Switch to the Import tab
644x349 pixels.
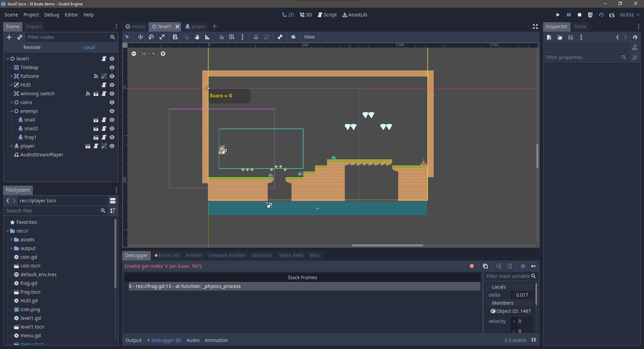[x=34, y=27]
